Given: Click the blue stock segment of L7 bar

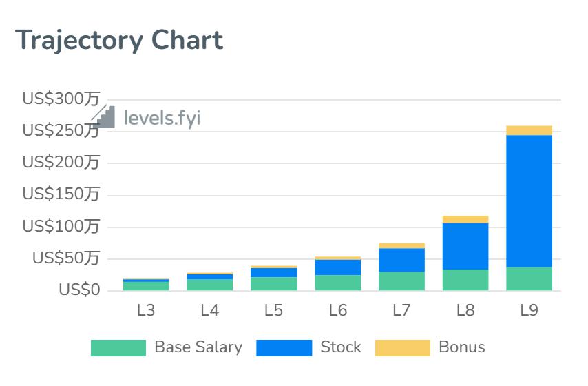Looking at the screenshot, I should pos(401,260).
